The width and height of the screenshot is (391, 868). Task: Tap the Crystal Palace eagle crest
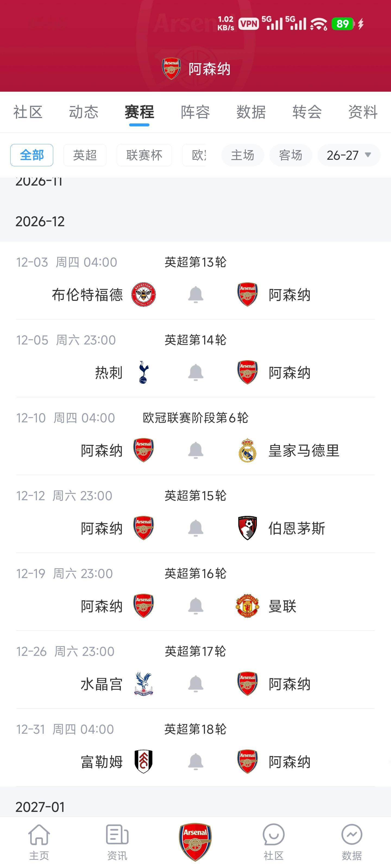(143, 684)
